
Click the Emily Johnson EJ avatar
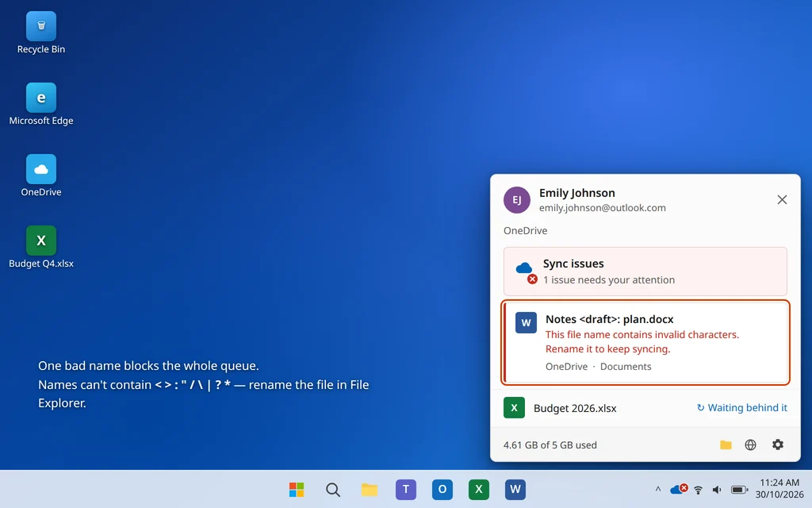[517, 200]
